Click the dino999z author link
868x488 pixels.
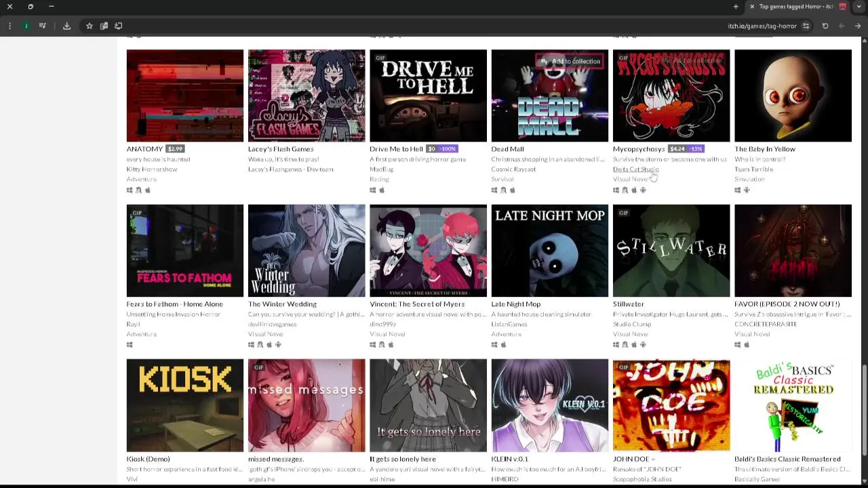click(x=382, y=325)
